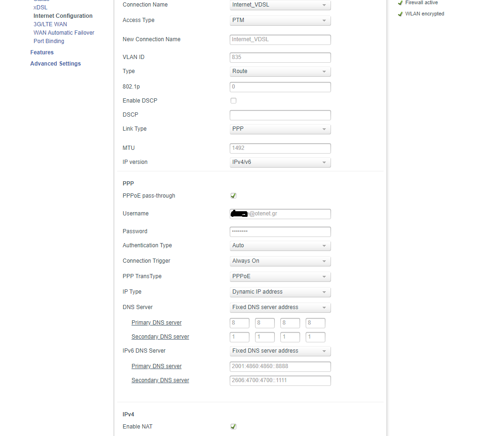Click the WLAN encrypted status checkmark icon
The height and width of the screenshot is (436, 504).
point(400,14)
